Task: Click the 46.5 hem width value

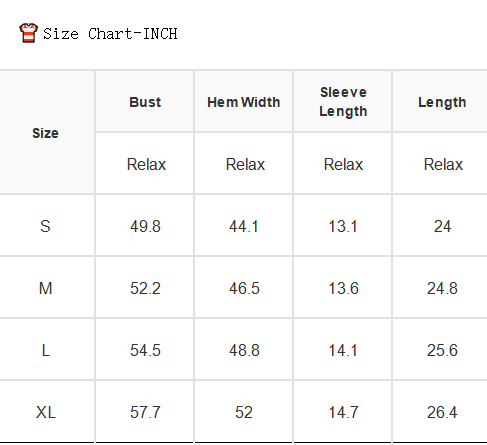Action: (244, 288)
